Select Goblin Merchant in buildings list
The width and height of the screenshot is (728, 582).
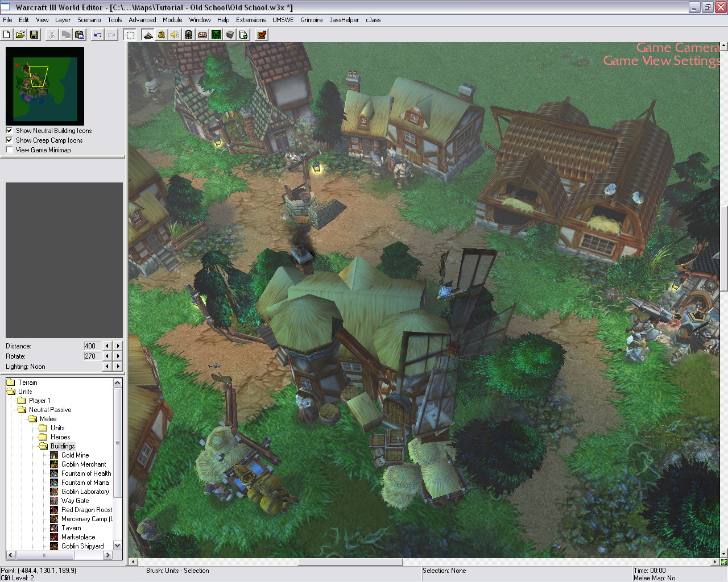(x=83, y=464)
